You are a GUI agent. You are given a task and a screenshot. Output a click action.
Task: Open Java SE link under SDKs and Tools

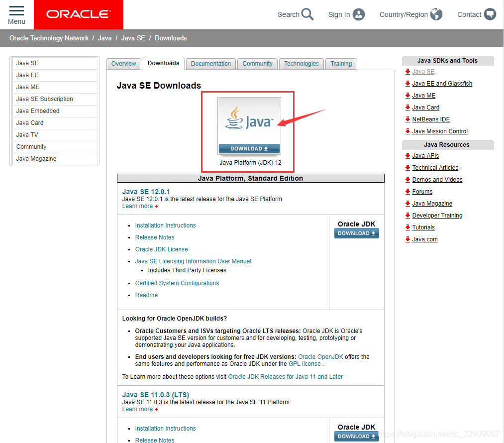[x=423, y=71]
